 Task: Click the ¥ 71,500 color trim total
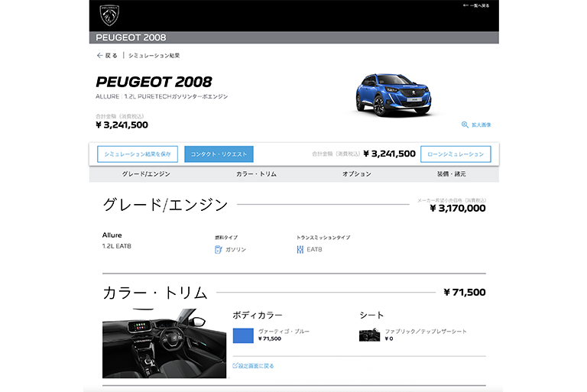465,292
